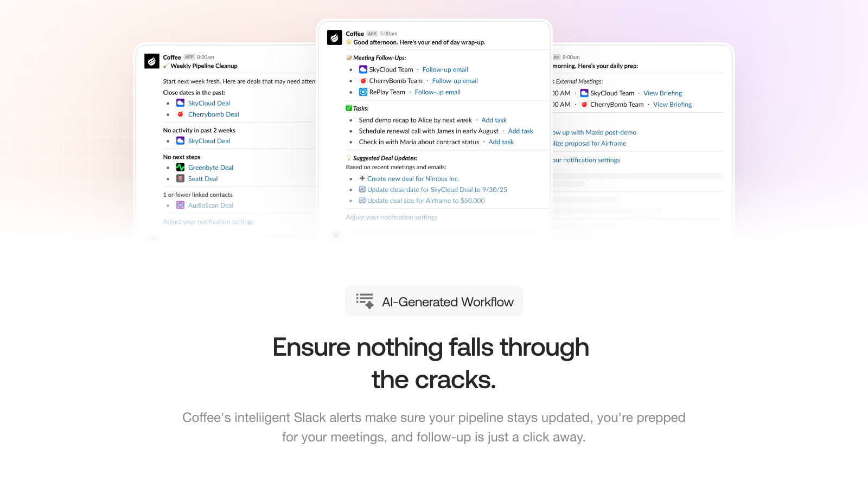Open the Greenbyte Deal link

pyautogui.click(x=210, y=168)
